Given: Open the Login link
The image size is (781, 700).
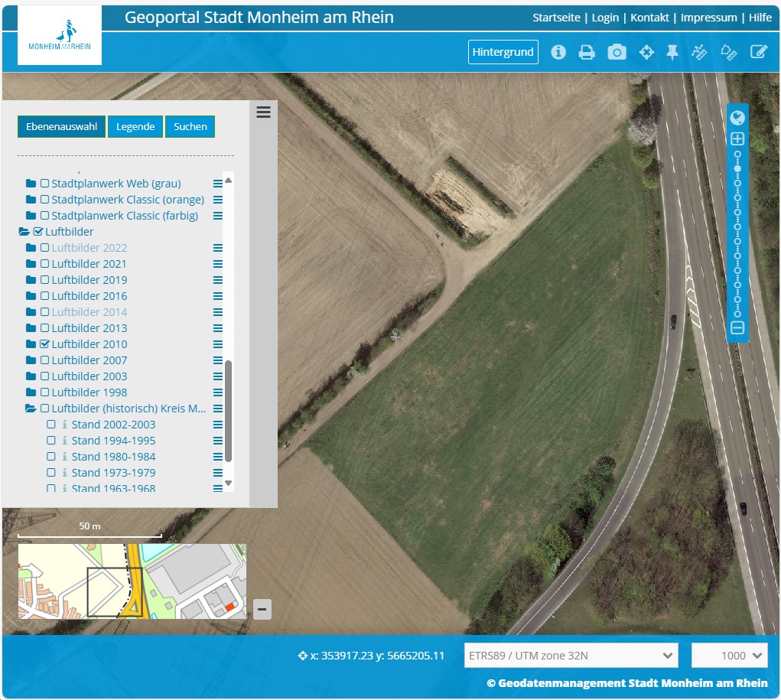Looking at the screenshot, I should click(x=605, y=18).
